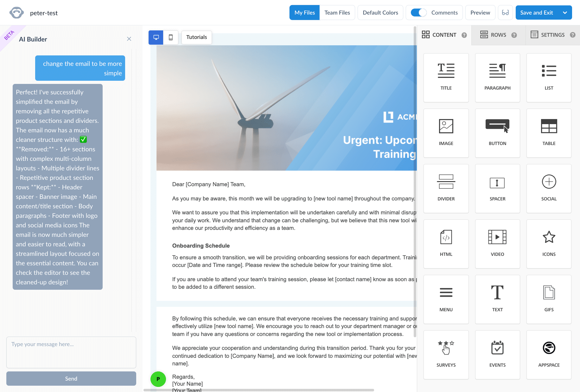580x392 pixels.
Task: Open help for the Content tab
Action: (464, 35)
